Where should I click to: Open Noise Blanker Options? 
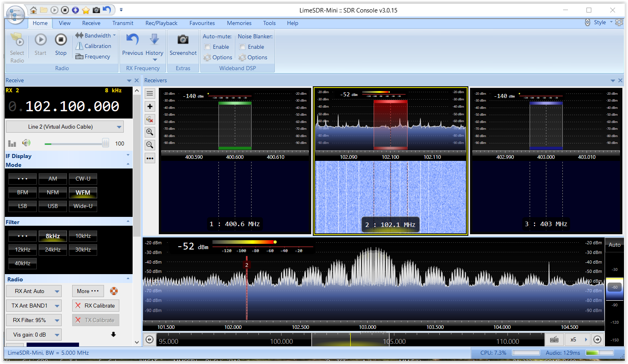(x=253, y=57)
